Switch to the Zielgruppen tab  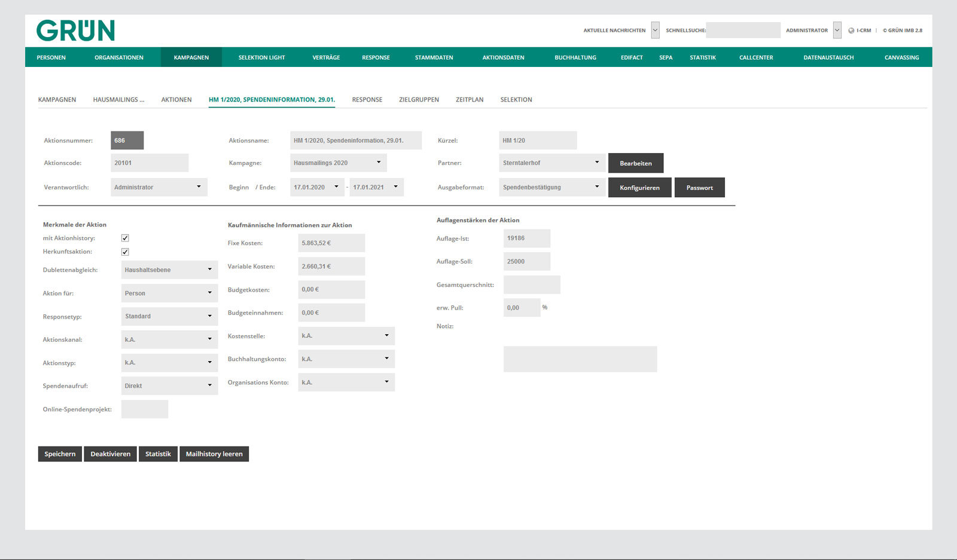click(419, 100)
